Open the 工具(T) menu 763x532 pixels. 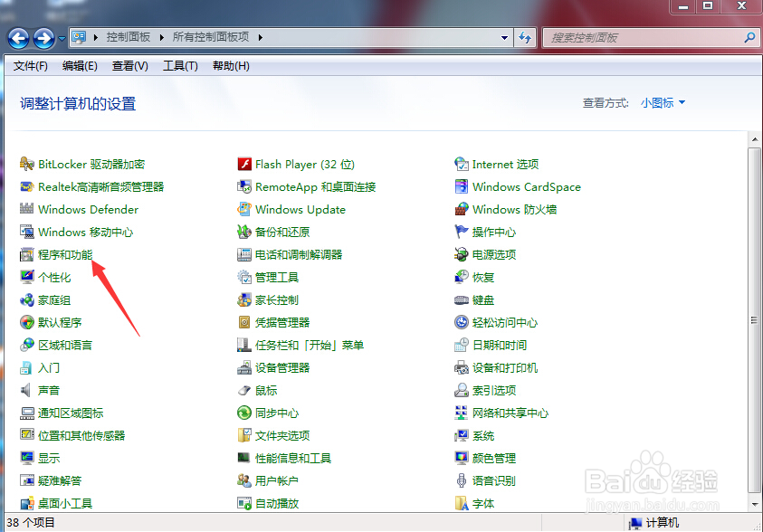[180, 66]
